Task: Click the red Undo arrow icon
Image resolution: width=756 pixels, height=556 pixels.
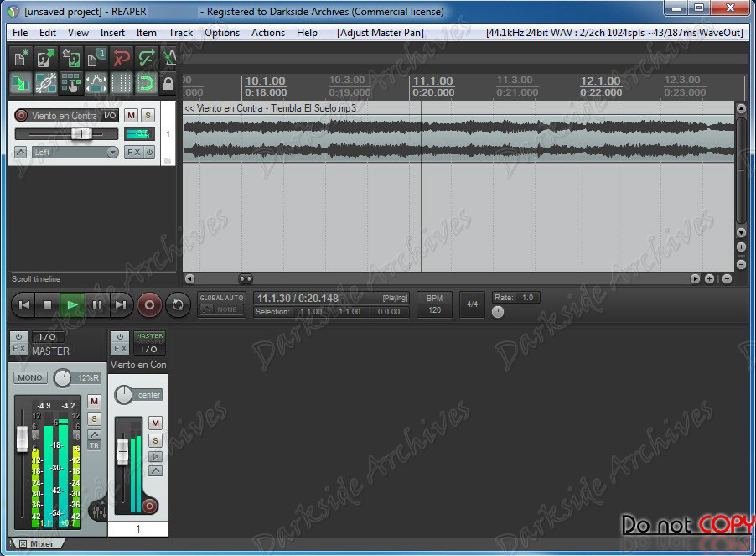Action: pos(122,59)
